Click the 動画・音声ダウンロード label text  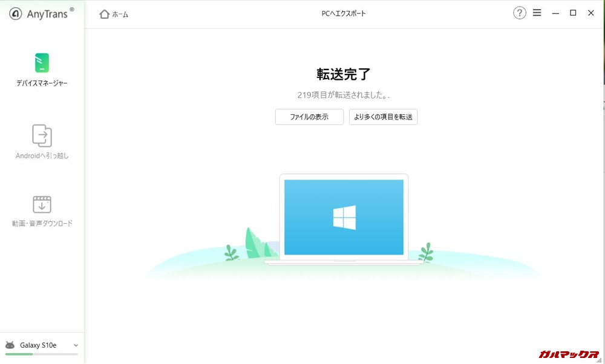(x=41, y=223)
